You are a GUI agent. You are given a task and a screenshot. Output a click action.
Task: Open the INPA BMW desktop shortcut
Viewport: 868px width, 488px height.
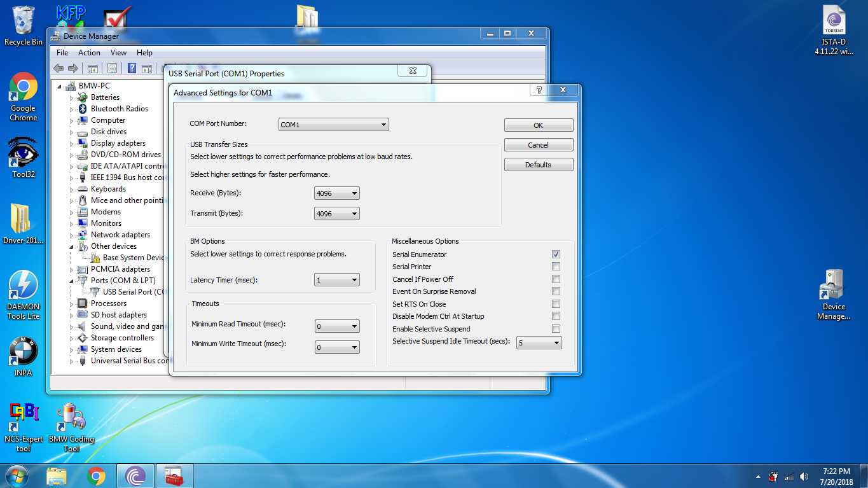pyautogui.click(x=24, y=357)
